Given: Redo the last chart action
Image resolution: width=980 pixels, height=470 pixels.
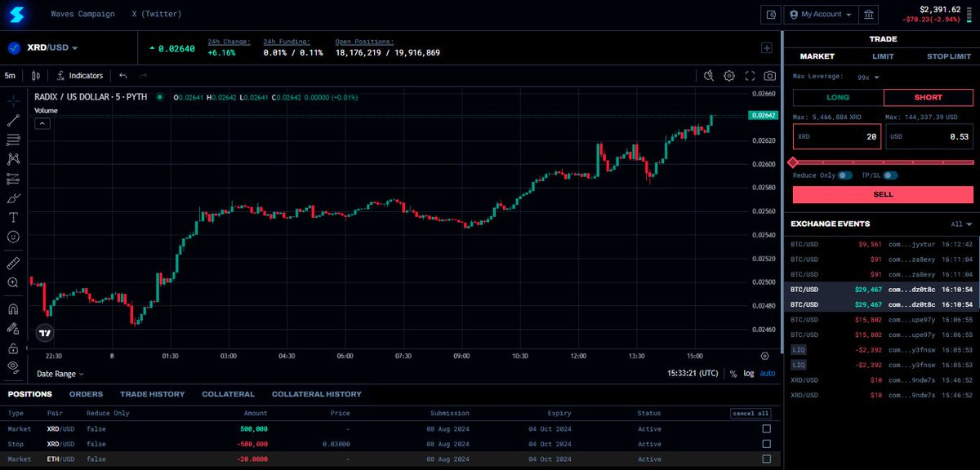Looking at the screenshot, I should coord(144,75).
